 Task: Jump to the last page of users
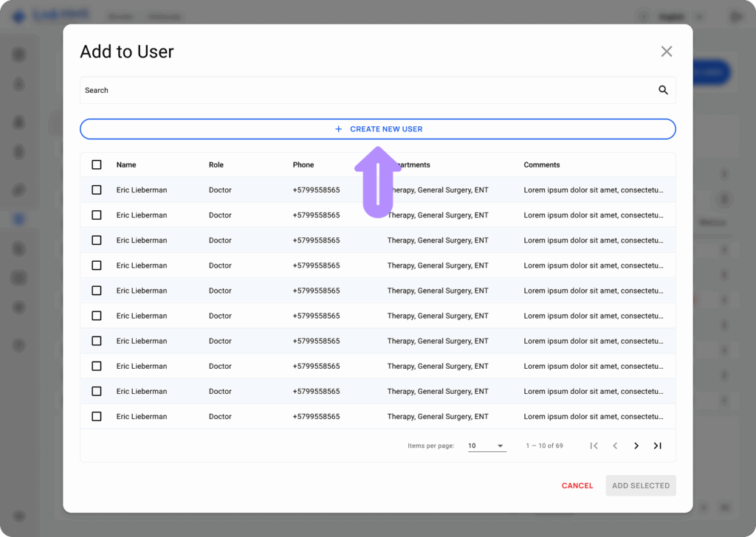coord(657,446)
